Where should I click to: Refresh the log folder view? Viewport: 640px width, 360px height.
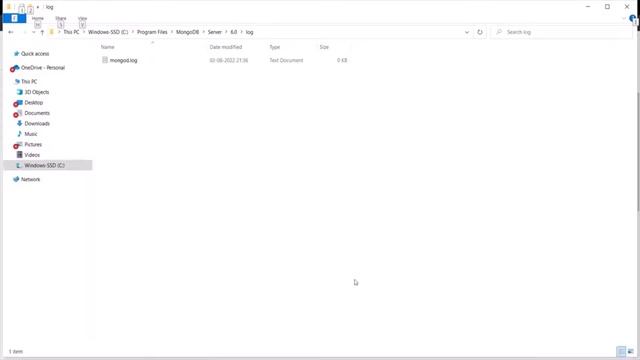[480, 32]
